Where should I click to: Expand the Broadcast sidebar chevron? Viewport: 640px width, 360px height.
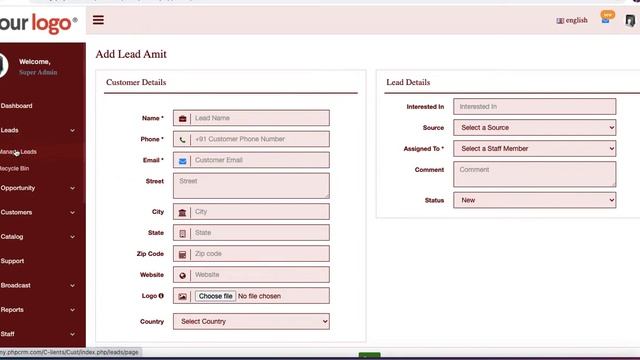[72, 286]
